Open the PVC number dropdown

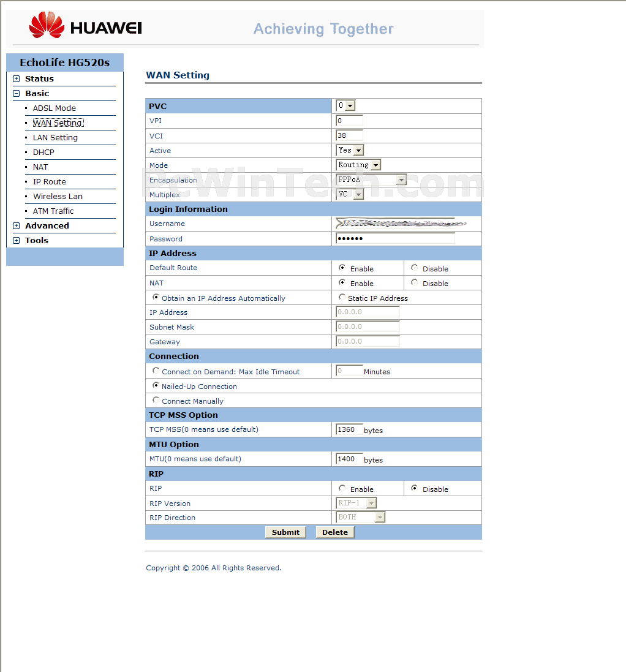346,105
